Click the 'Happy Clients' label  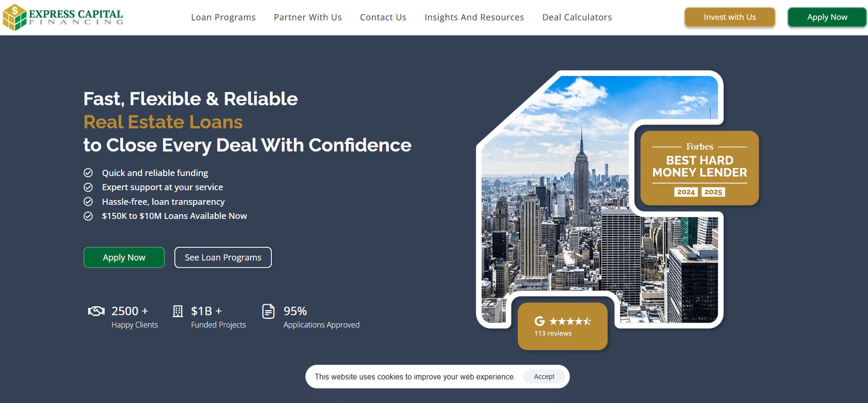pos(135,325)
